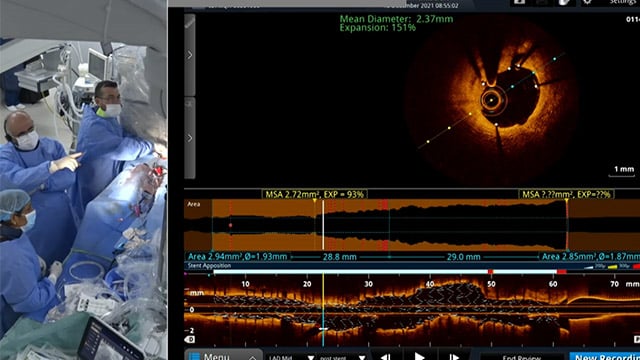This screenshot has width=640, height=360.
Task: Click the yellow distal reference marker triangle
Action: tap(567, 201)
